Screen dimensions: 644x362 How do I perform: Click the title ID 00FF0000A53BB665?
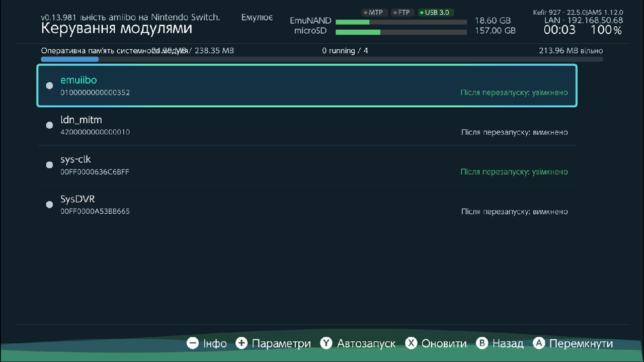pyautogui.click(x=95, y=212)
